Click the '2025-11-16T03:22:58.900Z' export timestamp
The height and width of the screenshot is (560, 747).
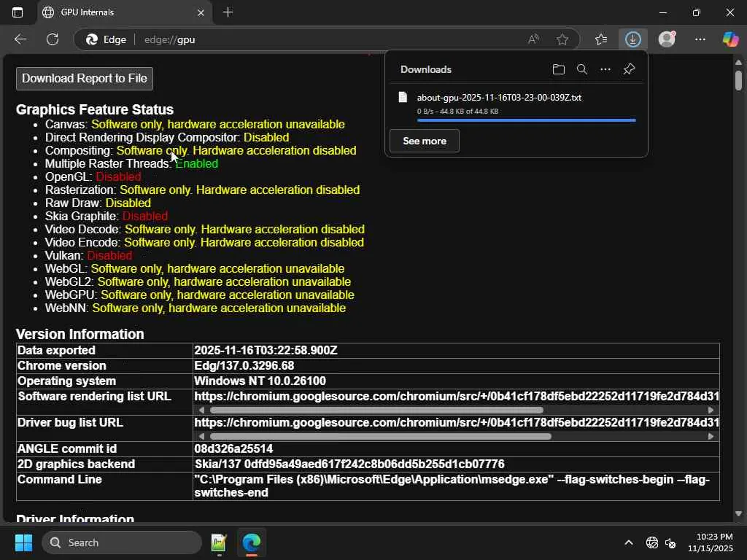click(x=266, y=351)
